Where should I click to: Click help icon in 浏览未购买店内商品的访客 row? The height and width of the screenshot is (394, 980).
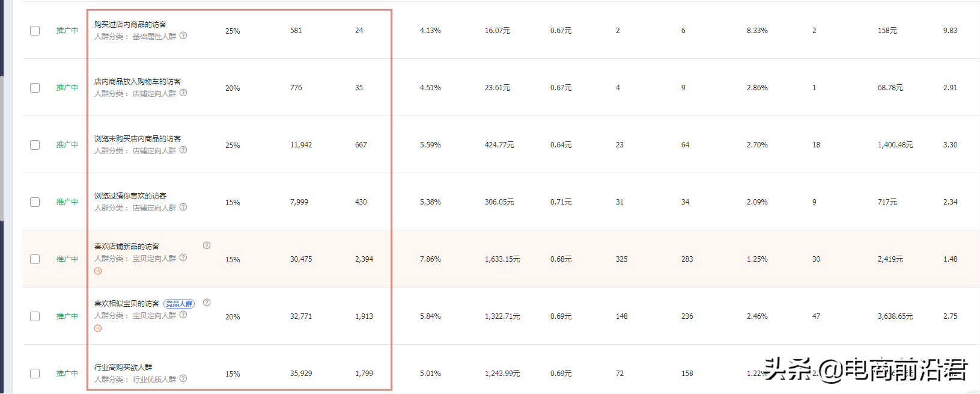(x=183, y=150)
